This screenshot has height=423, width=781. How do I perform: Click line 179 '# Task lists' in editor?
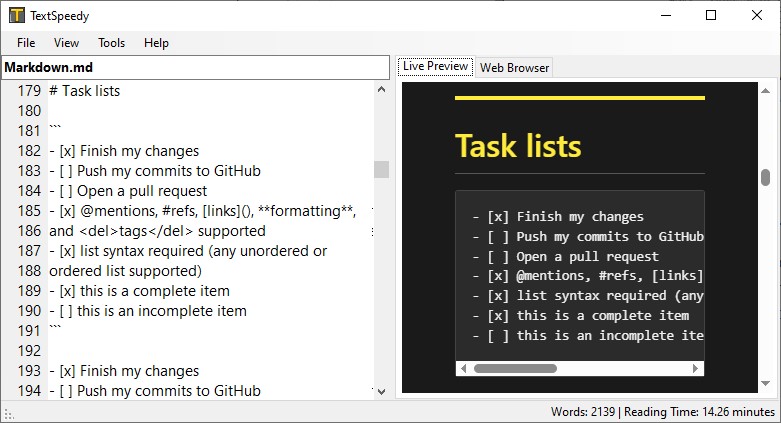[x=85, y=91]
